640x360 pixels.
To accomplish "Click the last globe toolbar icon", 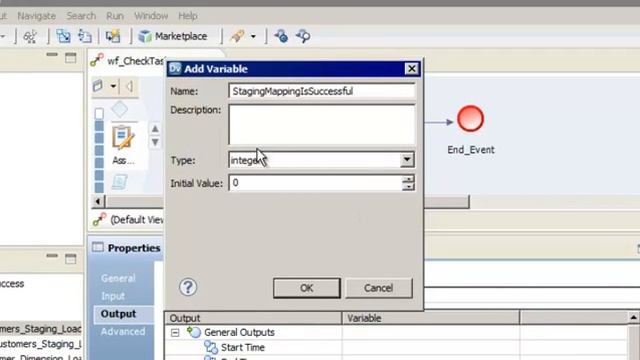I will coord(303,36).
